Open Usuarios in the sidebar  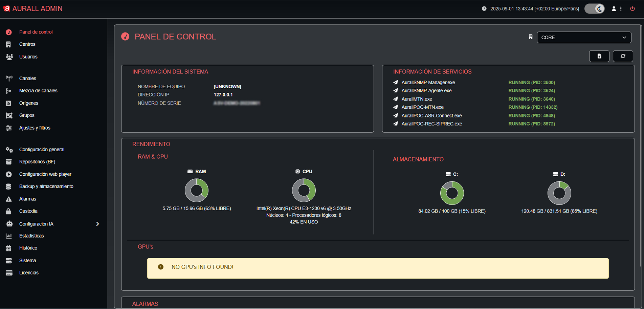tap(28, 57)
